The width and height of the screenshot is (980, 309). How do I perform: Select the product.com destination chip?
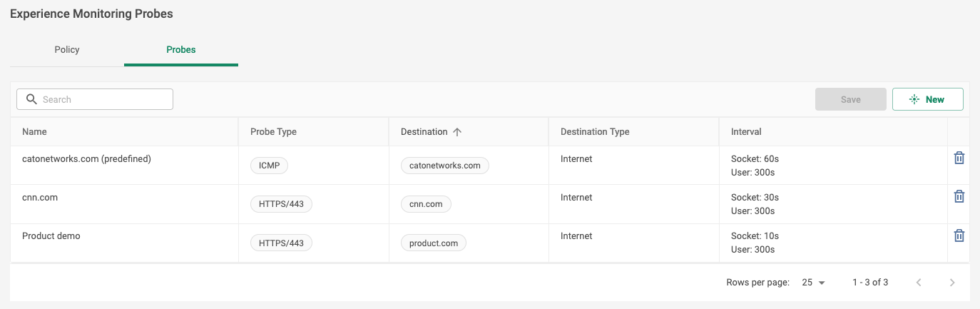tap(434, 243)
